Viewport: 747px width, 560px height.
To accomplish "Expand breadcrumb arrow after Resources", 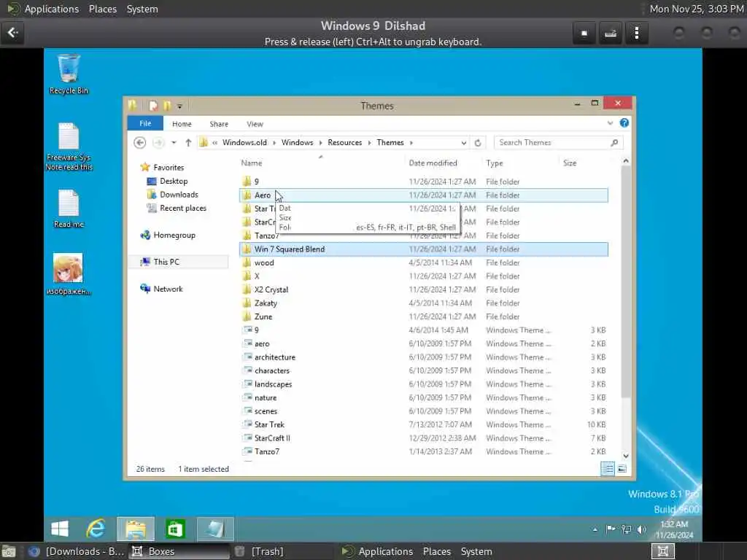I will pos(369,143).
